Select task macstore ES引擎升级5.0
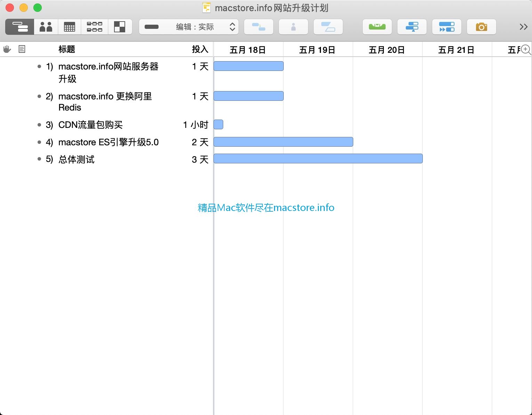This screenshot has height=415, width=532. point(108,142)
